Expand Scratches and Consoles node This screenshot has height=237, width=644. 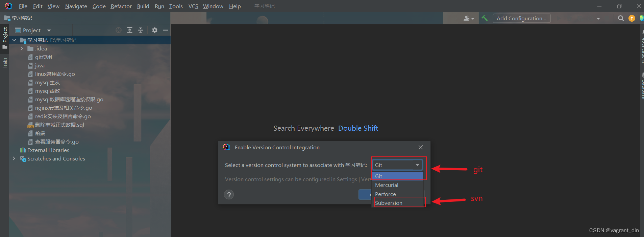(x=14, y=158)
